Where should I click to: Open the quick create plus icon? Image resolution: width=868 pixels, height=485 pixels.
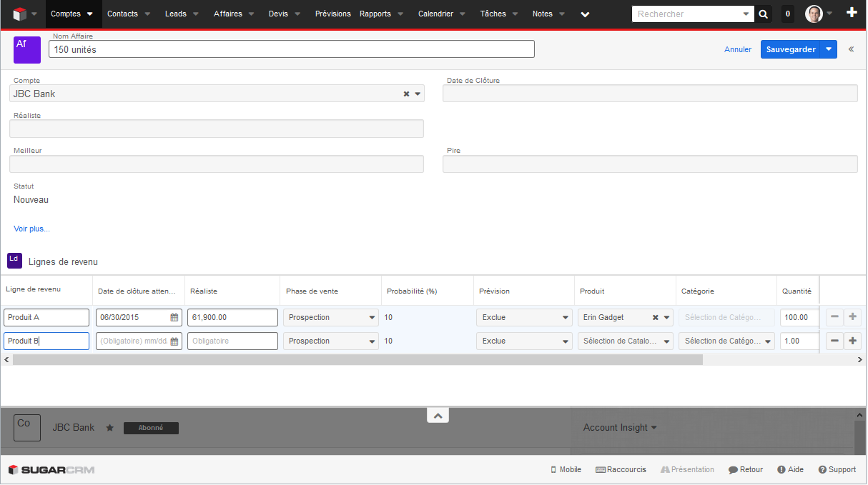[852, 13]
